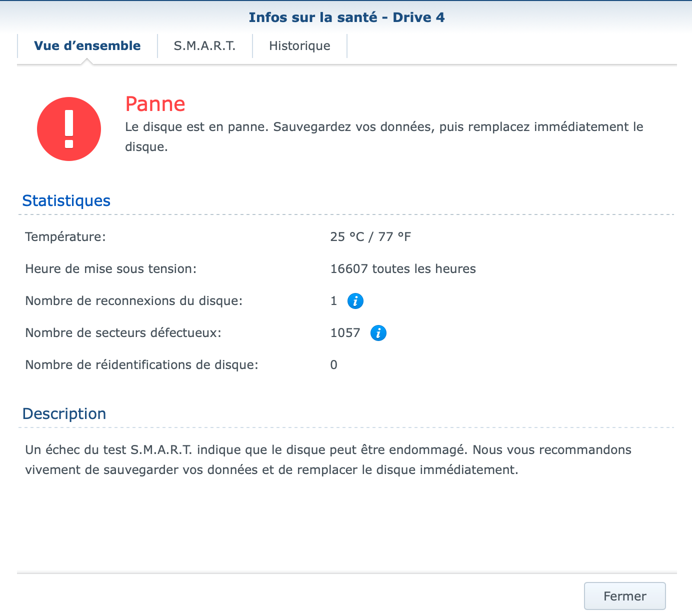
Task: Click the red Panne status heading
Action: coord(155,104)
